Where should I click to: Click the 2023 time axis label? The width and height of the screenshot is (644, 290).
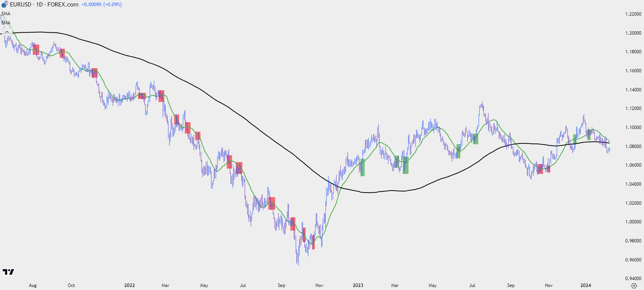[x=358, y=285]
